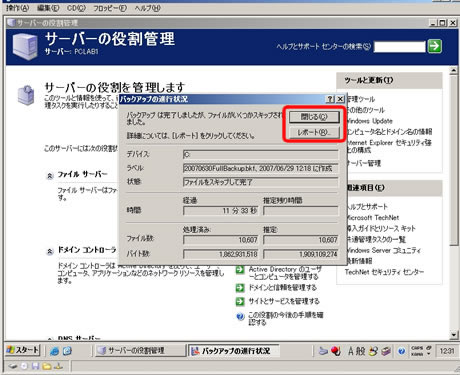Click the CAPS/KANA indicator in the language bar
Image resolution: width=460 pixels, height=375 pixels.
417,351
